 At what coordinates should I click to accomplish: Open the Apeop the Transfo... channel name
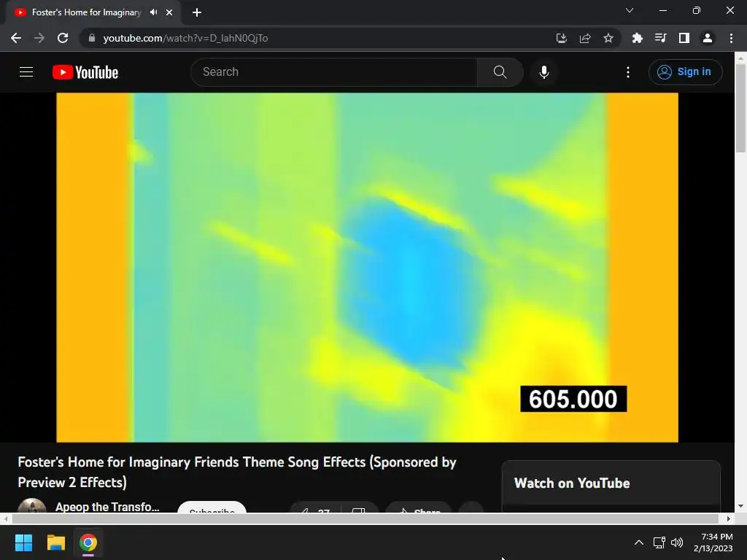[x=107, y=507]
